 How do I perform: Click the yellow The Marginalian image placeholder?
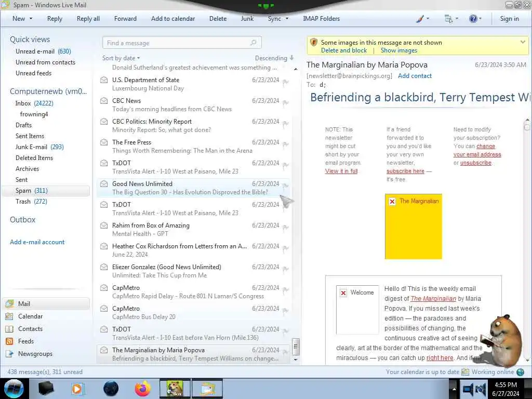click(x=413, y=227)
